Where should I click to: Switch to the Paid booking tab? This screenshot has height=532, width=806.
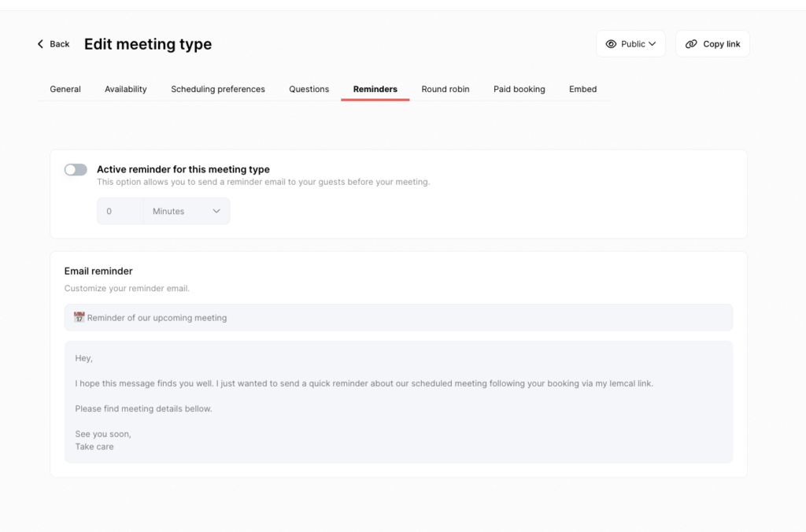pyautogui.click(x=519, y=89)
